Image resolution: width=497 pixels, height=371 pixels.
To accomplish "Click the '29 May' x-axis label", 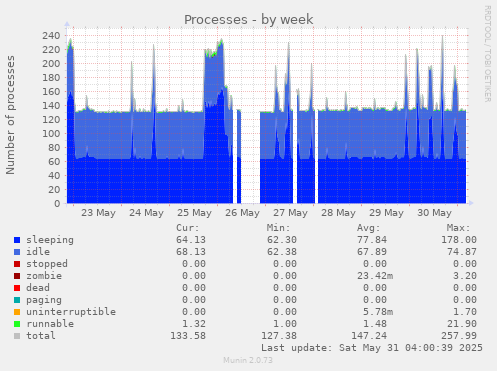I will (x=386, y=213).
